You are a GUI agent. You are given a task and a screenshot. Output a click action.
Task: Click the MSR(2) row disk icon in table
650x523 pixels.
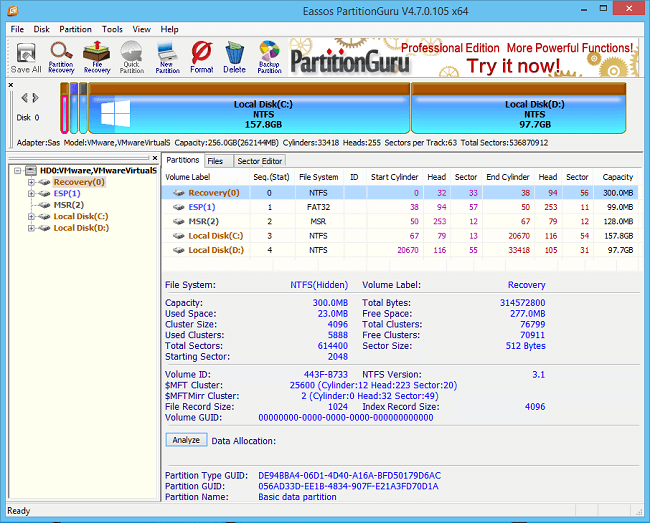click(x=179, y=222)
